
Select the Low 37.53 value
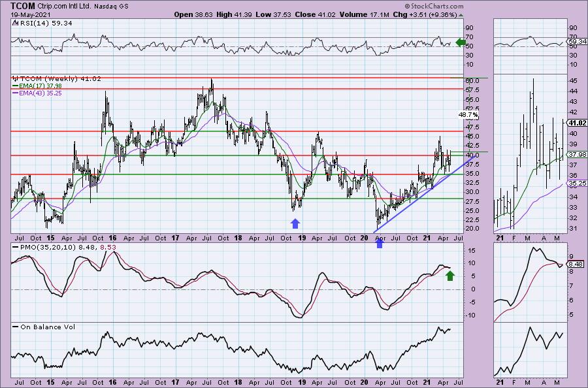click(273, 14)
